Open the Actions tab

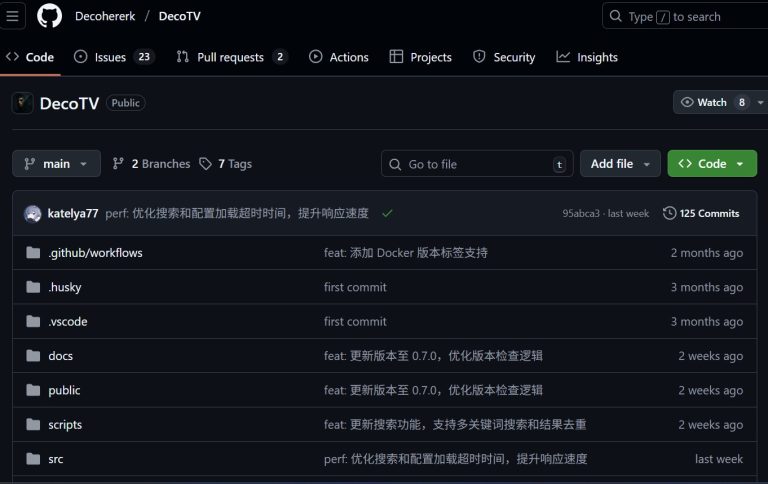[x=339, y=57]
